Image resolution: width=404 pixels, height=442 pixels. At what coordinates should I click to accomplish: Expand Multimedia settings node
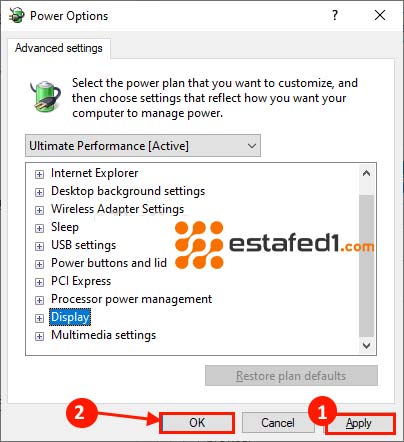(39, 336)
